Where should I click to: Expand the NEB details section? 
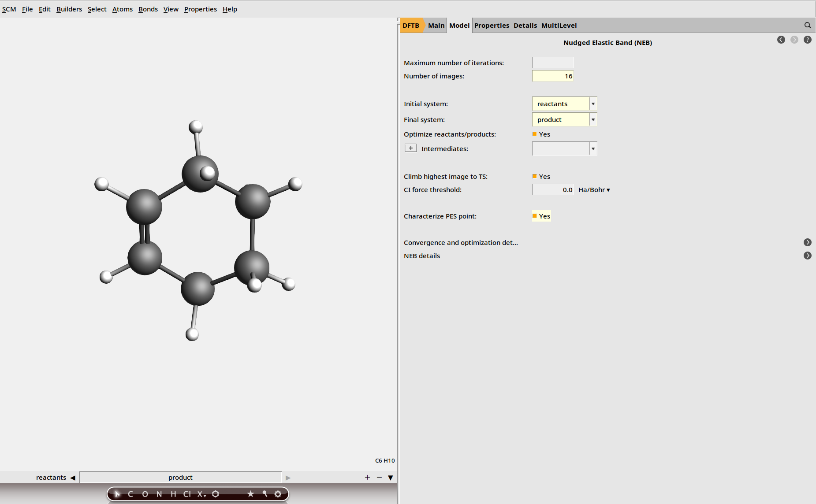pyautogui.click(x=807, y=256)
